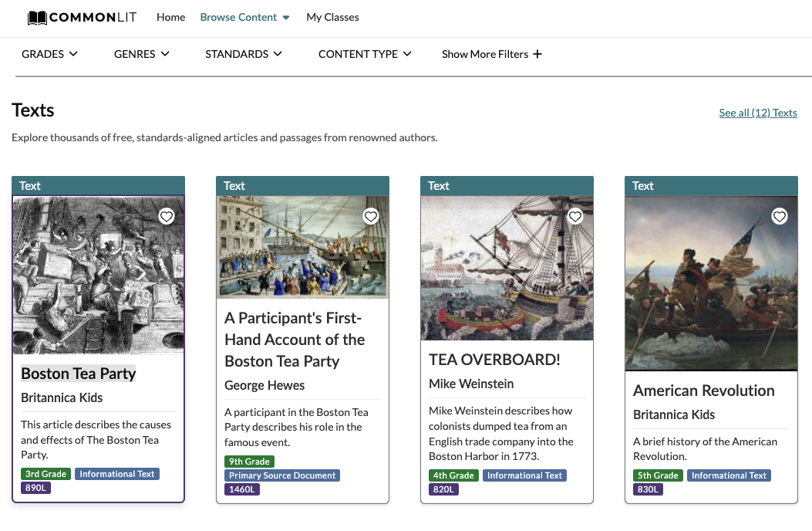Click Britannica Kids under American Revolution
The width and height of the screenshot is (812, 531).
[x=674, y=415]
